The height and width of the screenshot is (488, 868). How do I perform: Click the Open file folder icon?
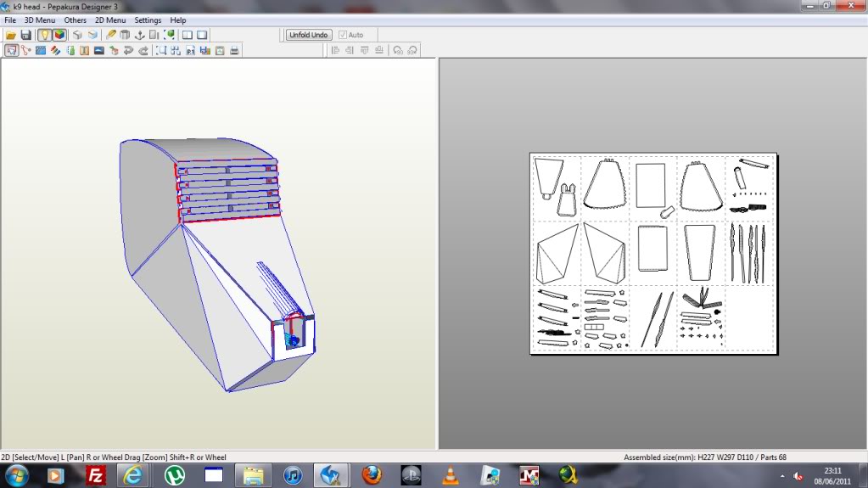pos(11,35)
